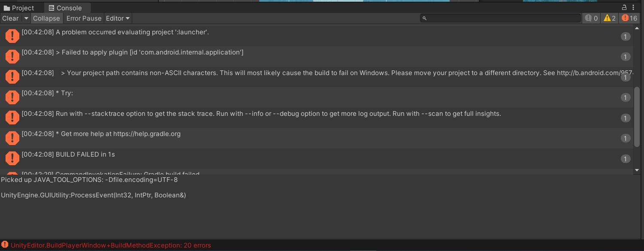
Task: Select the 'BUILD FAILED in 1s' entry
Action: (317, 158)
